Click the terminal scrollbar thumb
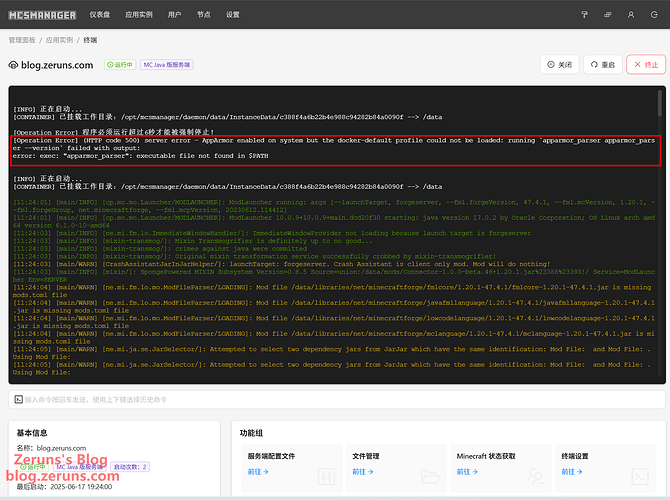This screenshot has height=500, width=670. [660, 103]
